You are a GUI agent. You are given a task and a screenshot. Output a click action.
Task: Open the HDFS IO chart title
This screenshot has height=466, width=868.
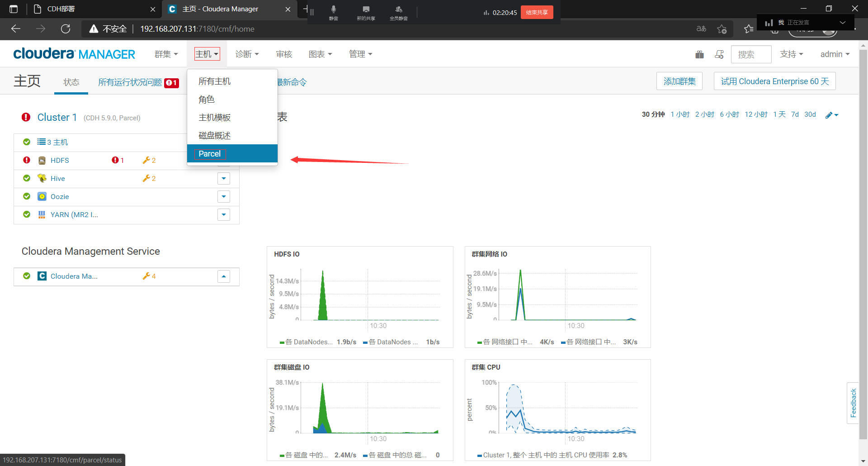pos(287,254)
